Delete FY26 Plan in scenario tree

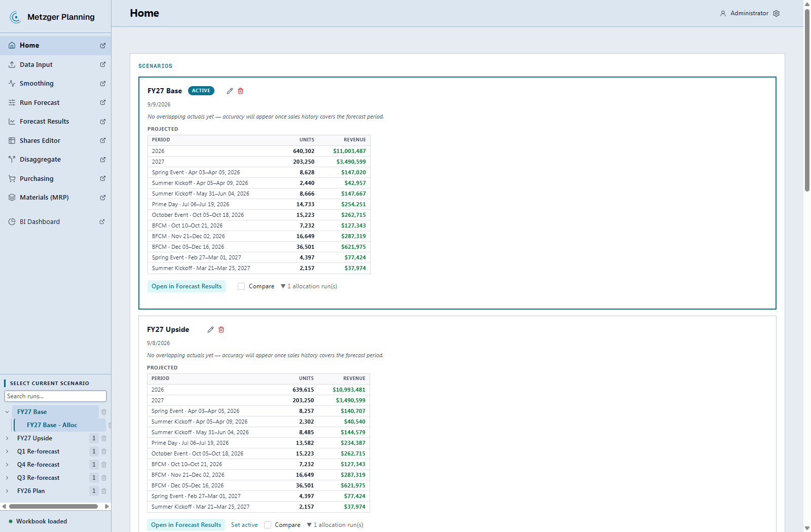(104, 491)
